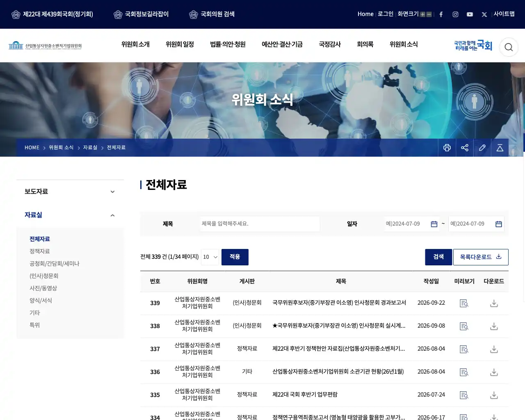Click the 목록다운로드 button

tap(481, 257)
